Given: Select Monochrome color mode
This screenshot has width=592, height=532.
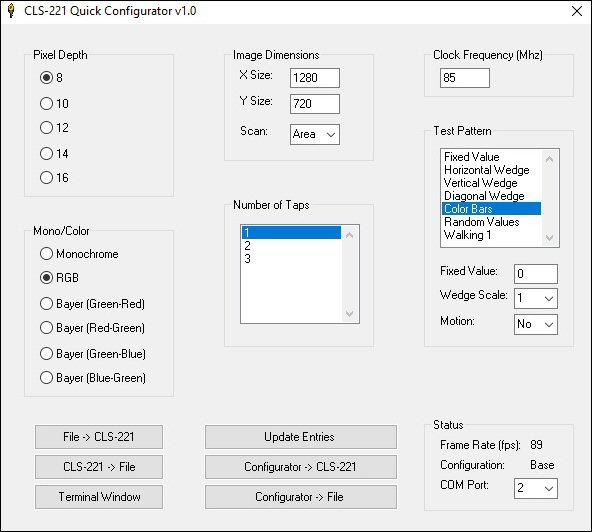Looking at the screenshot, I should (x=46, y=254).
